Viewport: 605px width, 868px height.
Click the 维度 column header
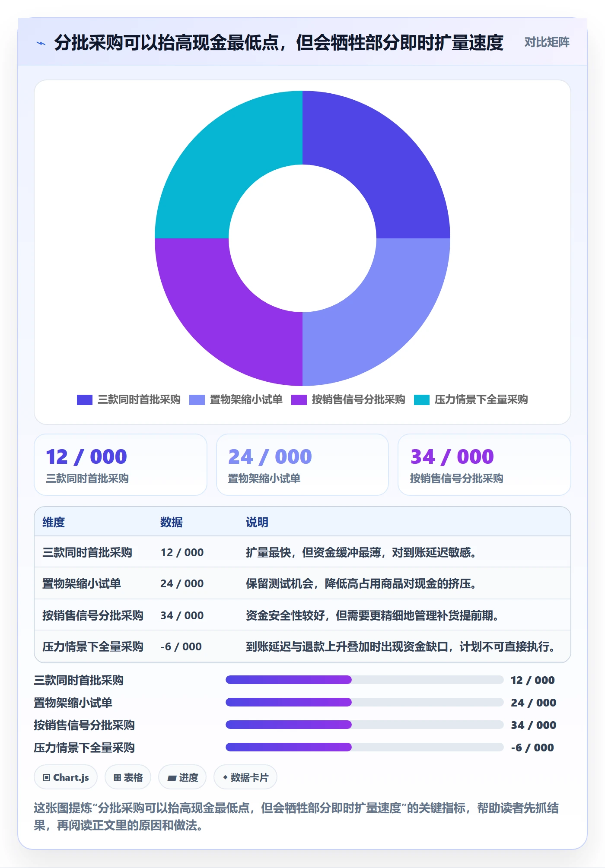54,522
